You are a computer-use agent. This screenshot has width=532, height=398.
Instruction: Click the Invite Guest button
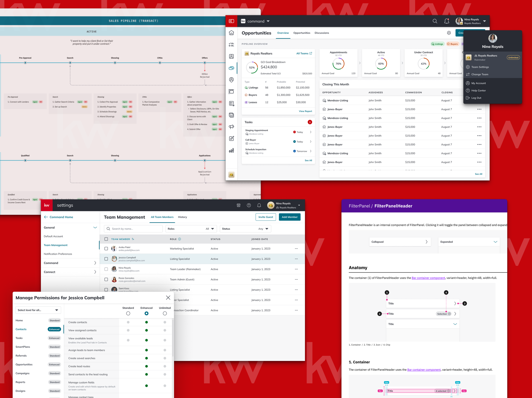[266, 217]
